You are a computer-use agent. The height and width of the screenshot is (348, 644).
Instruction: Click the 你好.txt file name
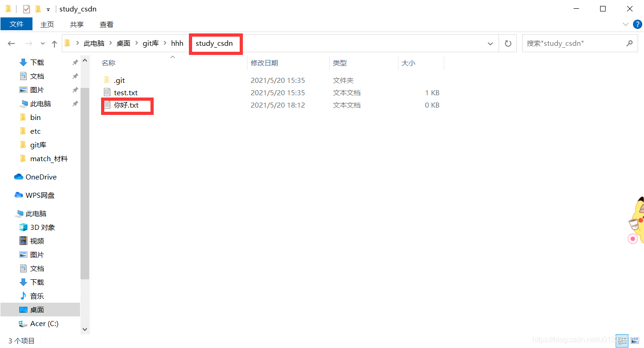click(x=126, y=105)
